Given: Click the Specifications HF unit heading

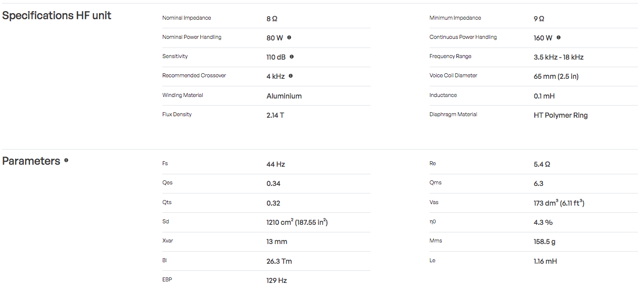Looking at the screenshot, I should [x=57, y=16].
